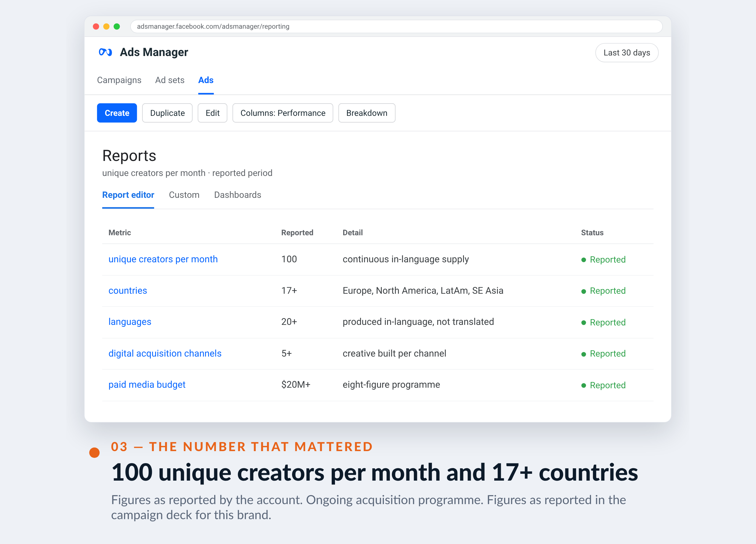Select the Report editor tab
Image resolution: width=756 pixels, height=544 pixels.
coord(128,195)
